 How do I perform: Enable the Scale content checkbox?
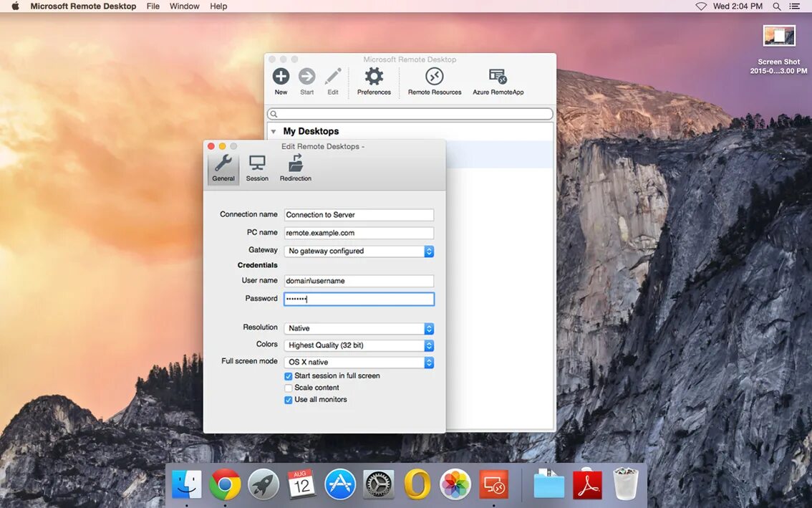click(289, 388)
